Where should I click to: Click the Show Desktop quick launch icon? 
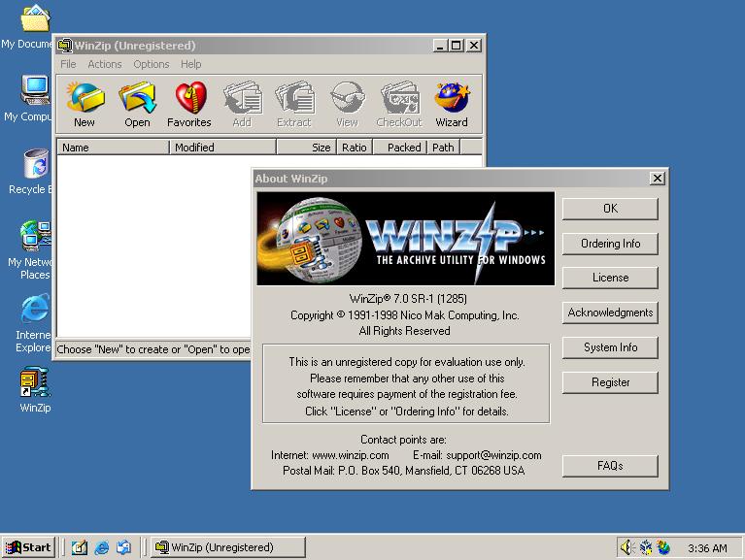point(80,547)
